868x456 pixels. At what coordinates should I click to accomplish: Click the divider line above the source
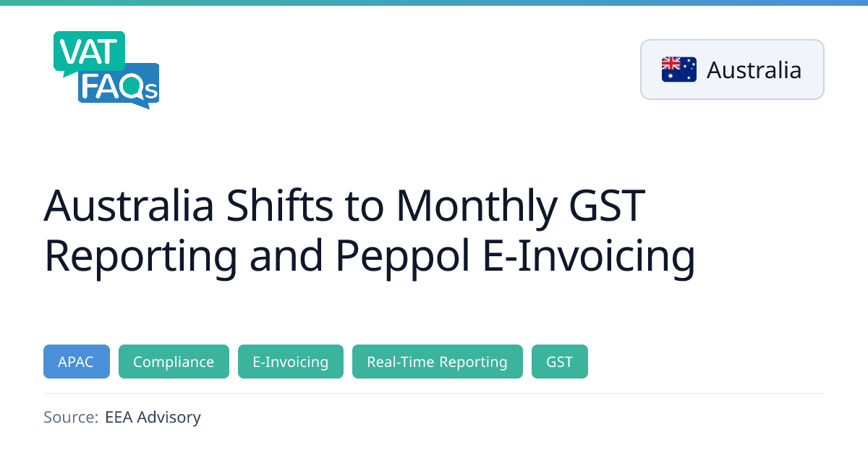(434, 393)
